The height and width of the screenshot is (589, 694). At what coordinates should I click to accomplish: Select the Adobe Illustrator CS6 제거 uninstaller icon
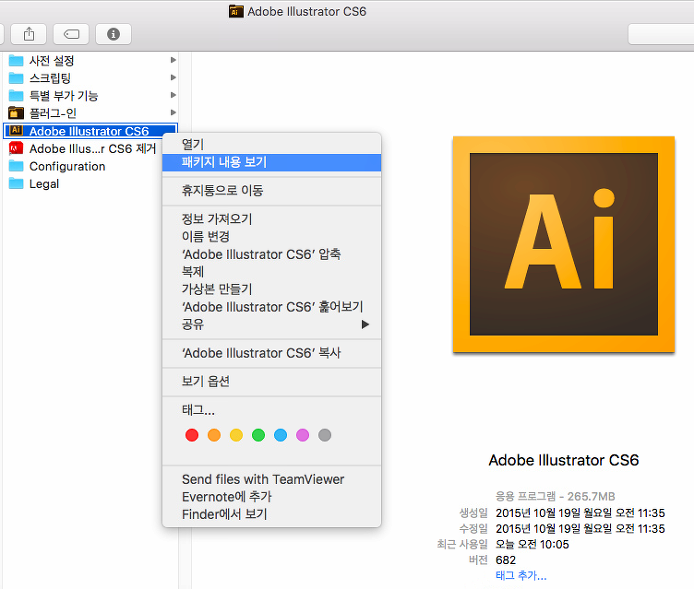(x=16, y=148)
